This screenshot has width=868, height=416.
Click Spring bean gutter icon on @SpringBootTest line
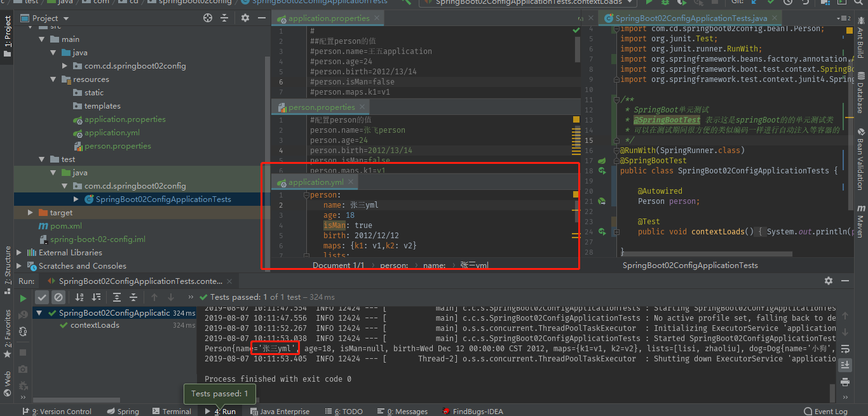(x=601, y=161)
